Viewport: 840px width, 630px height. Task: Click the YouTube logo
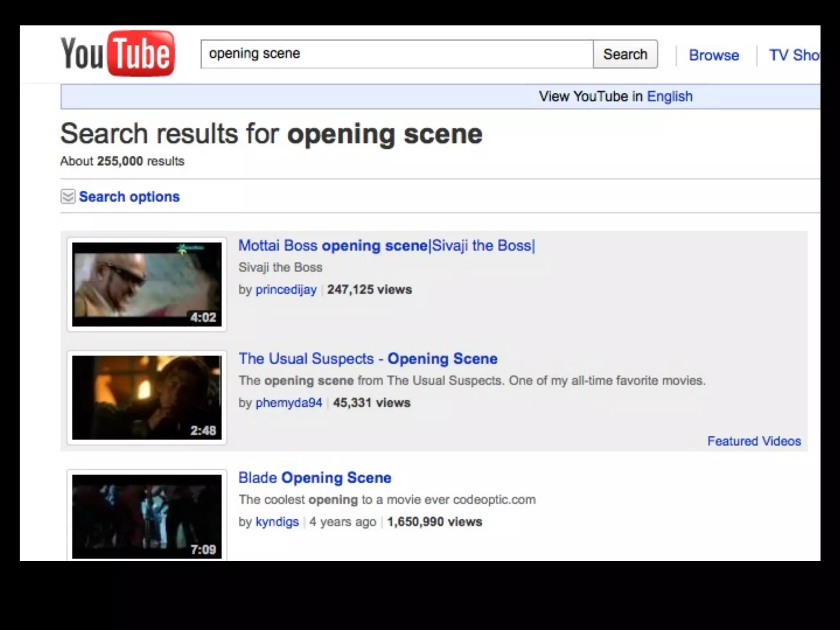point(117,54)
